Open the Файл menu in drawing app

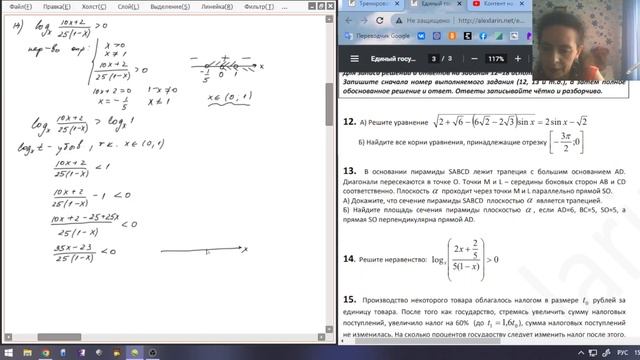[20, 7]
